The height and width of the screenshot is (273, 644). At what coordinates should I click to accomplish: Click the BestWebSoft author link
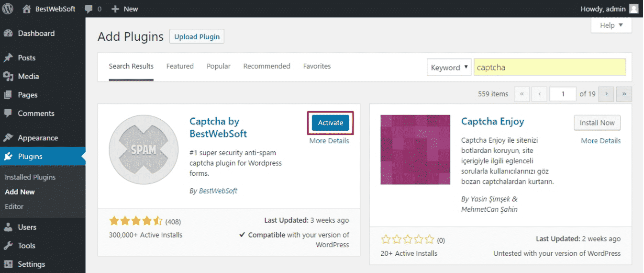pos(218,191)
